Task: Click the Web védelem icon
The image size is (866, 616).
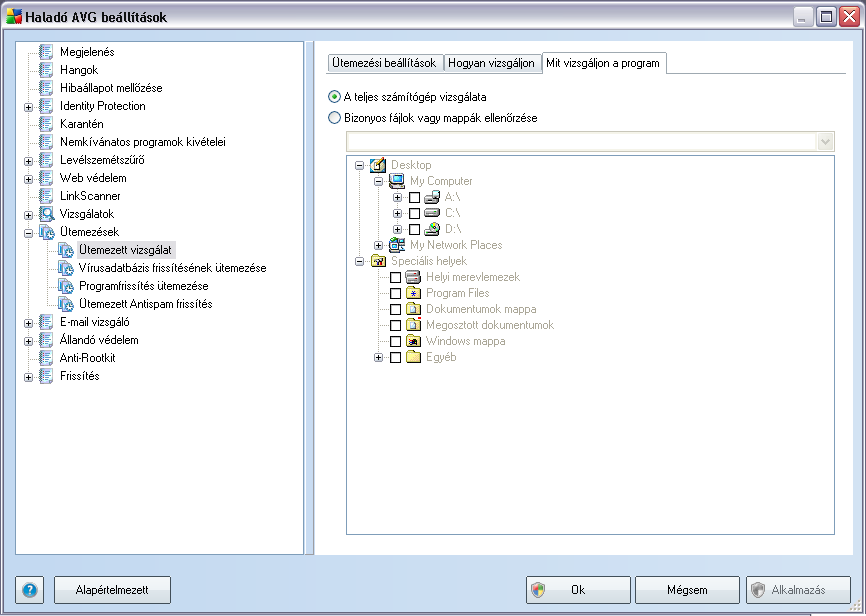Action: pos(46,178)
